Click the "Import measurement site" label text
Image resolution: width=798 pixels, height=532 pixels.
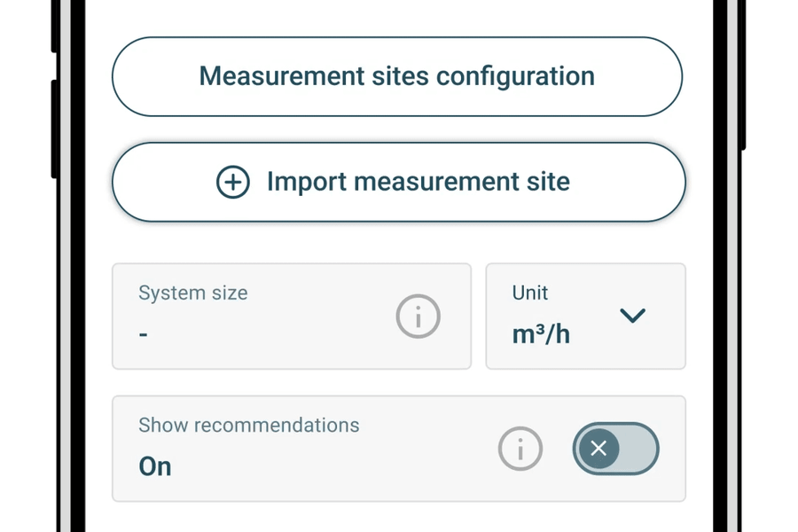click(x=418, y=182)
